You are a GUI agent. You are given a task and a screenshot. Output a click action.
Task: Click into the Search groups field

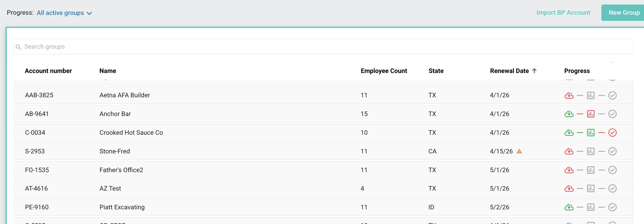[323, 47]
